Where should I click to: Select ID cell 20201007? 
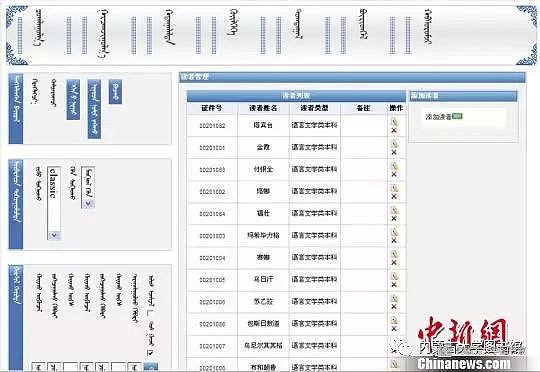coord(212,346)
